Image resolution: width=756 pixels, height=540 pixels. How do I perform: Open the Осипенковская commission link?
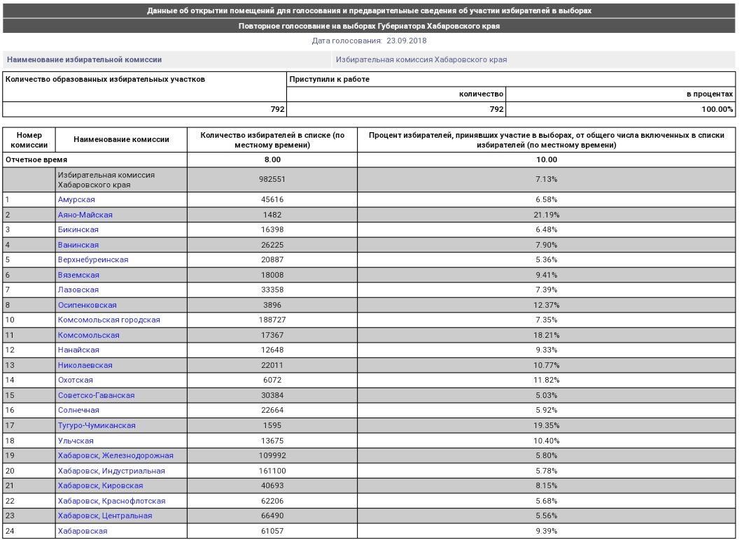(87, 305)
